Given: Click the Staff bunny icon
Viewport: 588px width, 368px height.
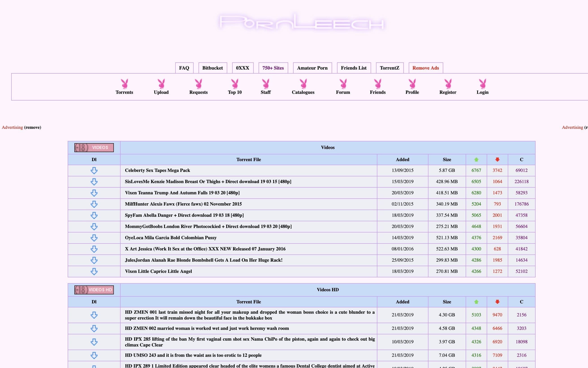Looking at the screenshot, I should pyautogui.click(x=266, y=83).
